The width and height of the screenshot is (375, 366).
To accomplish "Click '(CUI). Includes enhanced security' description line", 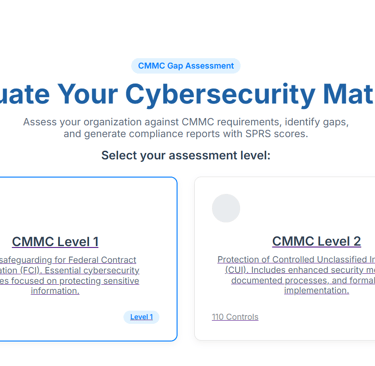I will coord(300,270).
